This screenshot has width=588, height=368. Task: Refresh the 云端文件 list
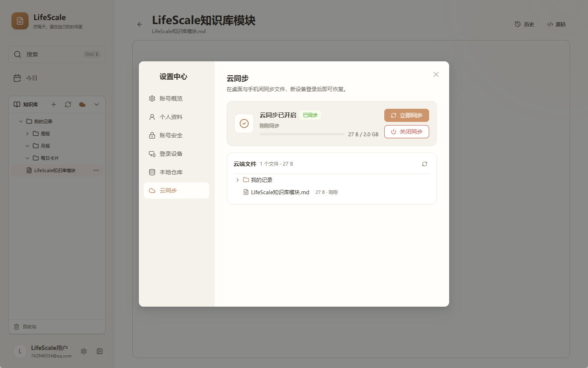(425, 164)
